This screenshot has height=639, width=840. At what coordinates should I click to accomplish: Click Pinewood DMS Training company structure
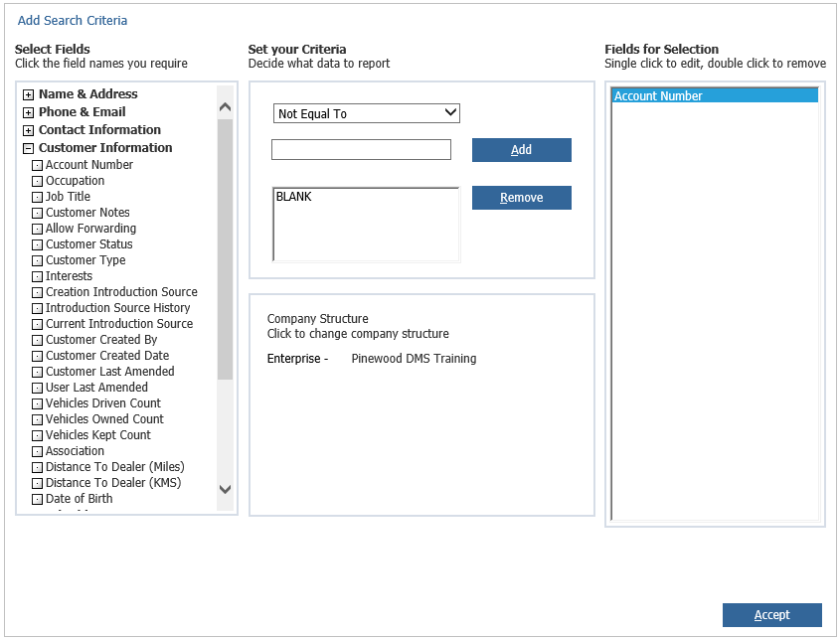[x=414, y=359]
